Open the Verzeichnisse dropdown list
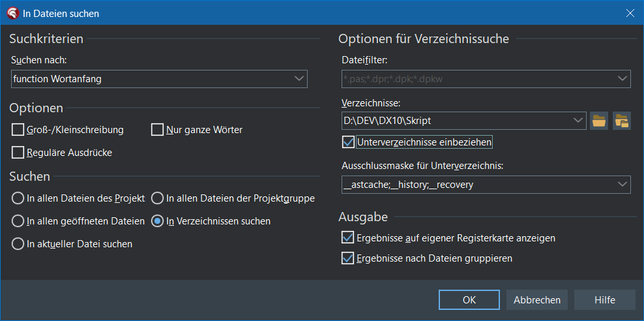Image resolution: width=644 pixels, height=321 pixels. pos(578,121)
